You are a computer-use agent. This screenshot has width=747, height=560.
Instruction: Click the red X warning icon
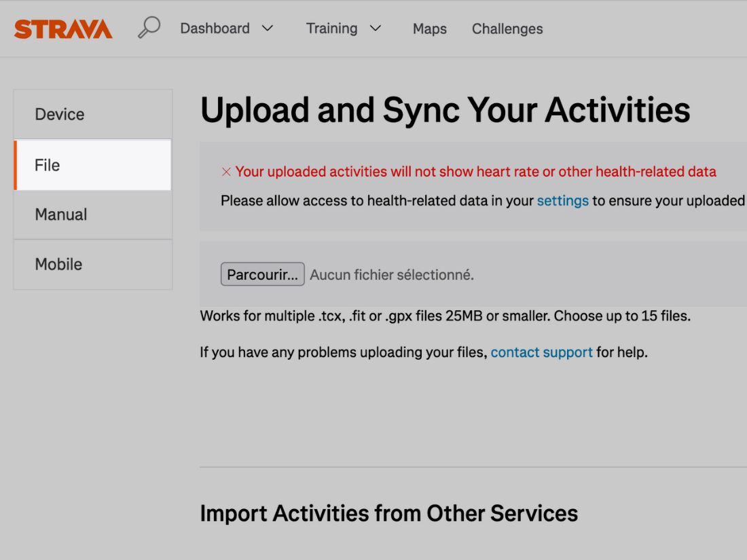coord(226,172)
